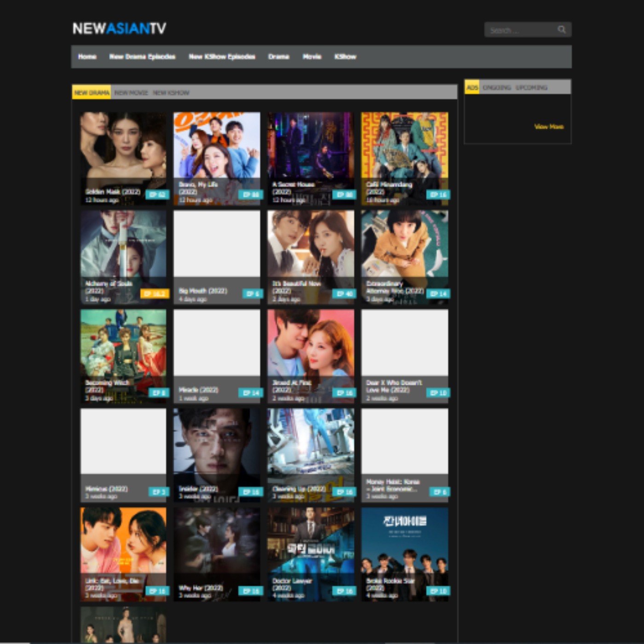Screen dimensions: 644x644
Task: Open the Extraordinary Attorney Woo poster thumbnail
Action: pyautogui.click(x=405, y=257)
